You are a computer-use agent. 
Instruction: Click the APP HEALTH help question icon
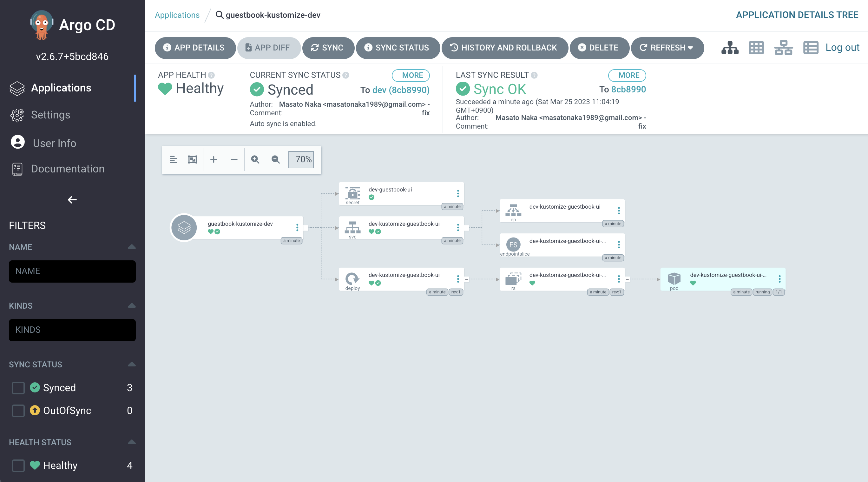[211, 75]
